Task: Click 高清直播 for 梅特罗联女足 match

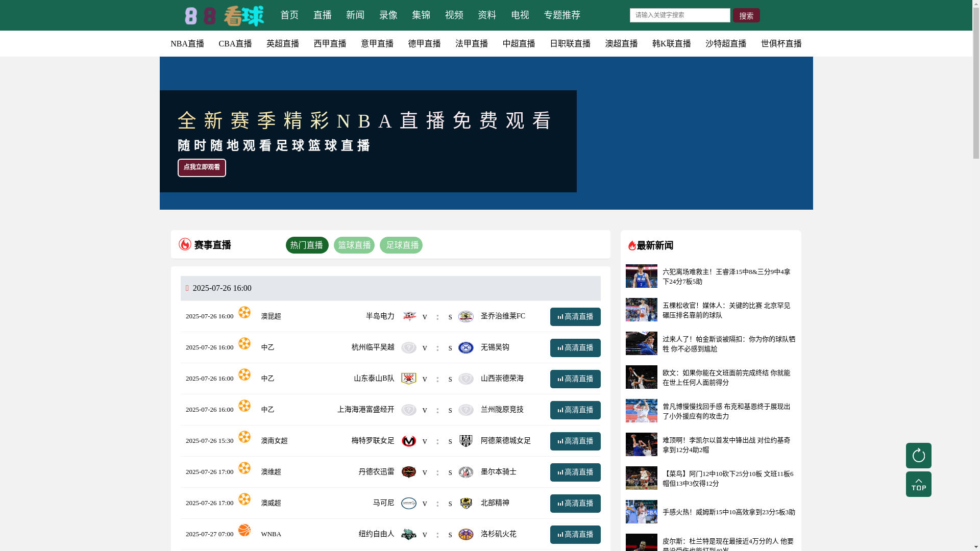Action: 575,441
